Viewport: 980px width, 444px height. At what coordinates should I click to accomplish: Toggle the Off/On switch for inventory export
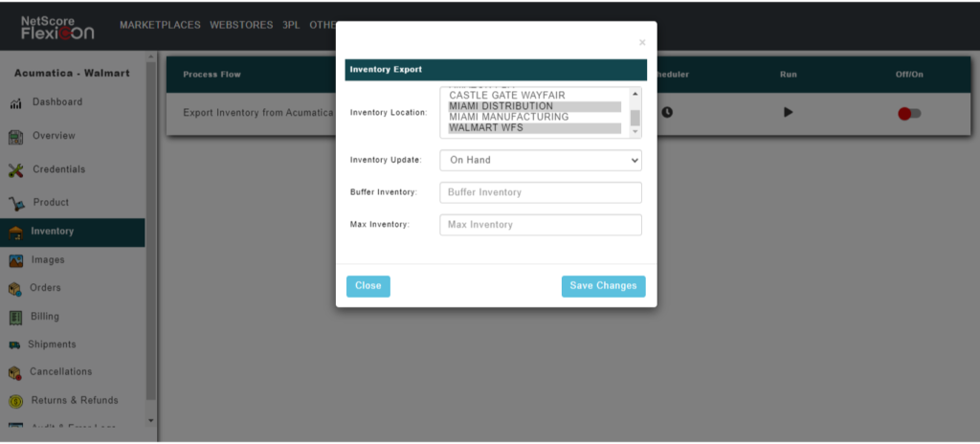908,113
